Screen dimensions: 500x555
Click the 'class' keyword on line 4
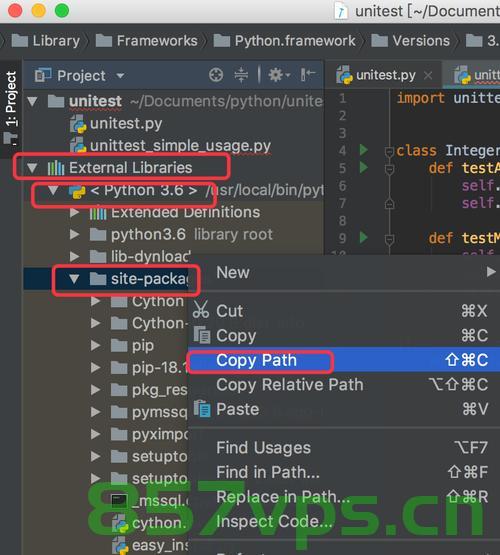pos(416,150)
